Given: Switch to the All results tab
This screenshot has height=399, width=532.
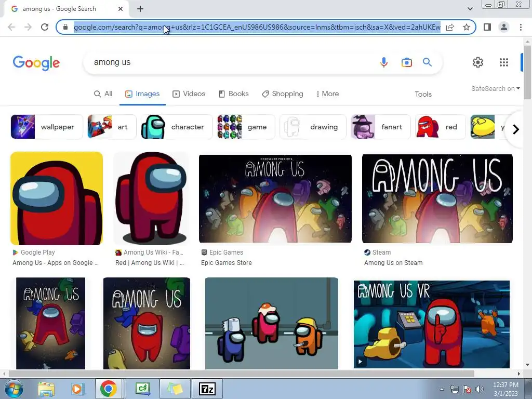Looking at the screenshot, I should coord(103,94).
